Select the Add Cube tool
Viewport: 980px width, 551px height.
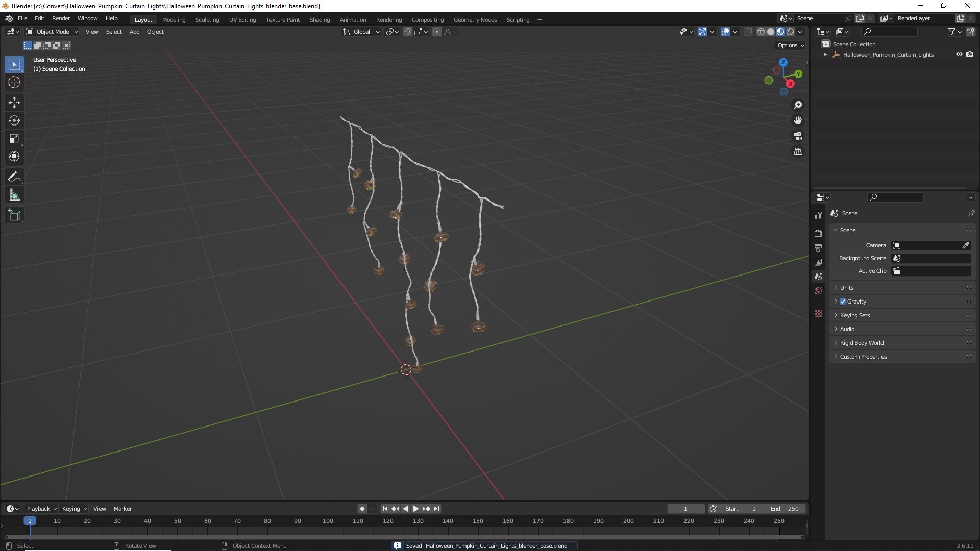point(14,215)
